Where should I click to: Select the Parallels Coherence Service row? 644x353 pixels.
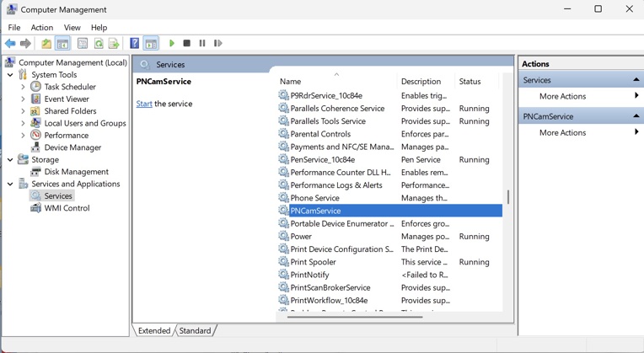click(389, 109)
